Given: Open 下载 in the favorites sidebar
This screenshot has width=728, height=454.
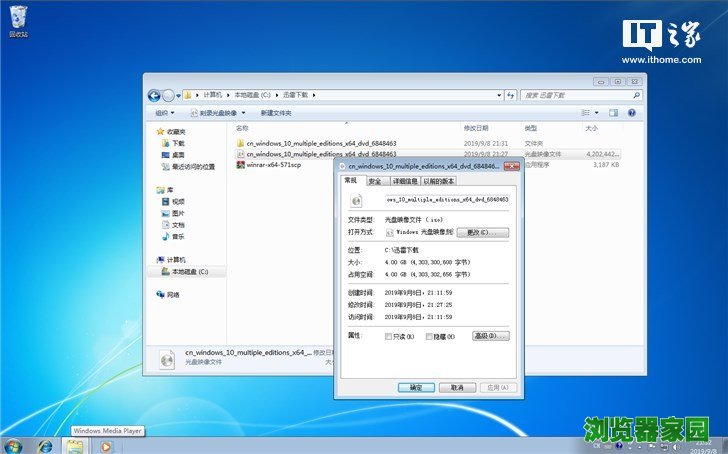Looking at the screenshot, I should (x=178, y=143).
